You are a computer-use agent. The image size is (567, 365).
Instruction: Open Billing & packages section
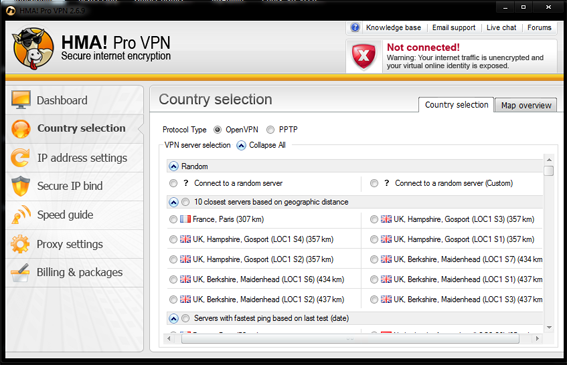tap(74, 272)
